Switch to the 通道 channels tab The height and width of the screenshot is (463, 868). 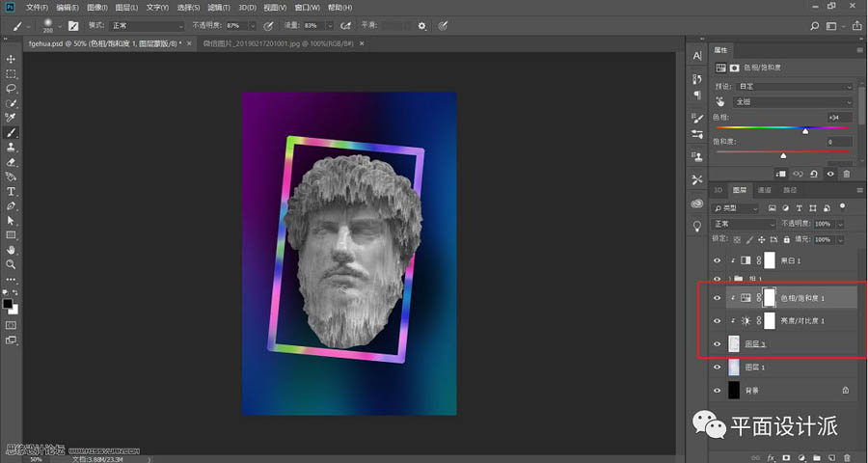pyautogui.click(x=764, y=190)
